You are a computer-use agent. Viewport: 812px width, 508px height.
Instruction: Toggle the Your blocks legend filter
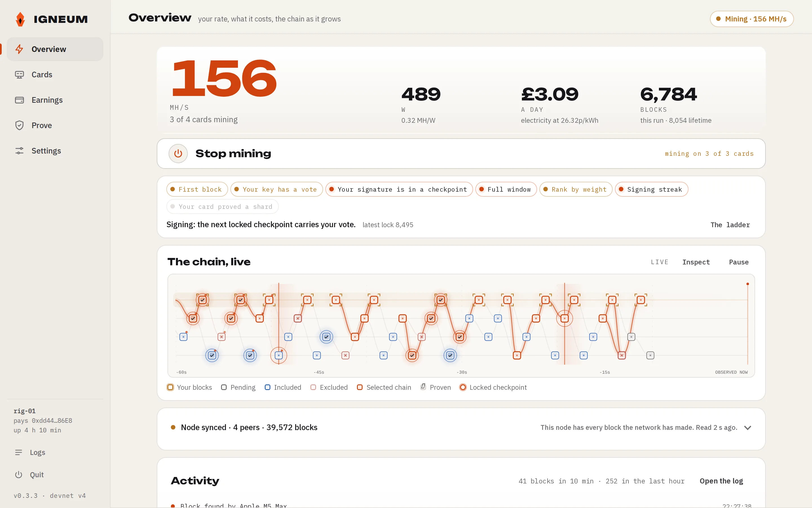tap(189, 387)
